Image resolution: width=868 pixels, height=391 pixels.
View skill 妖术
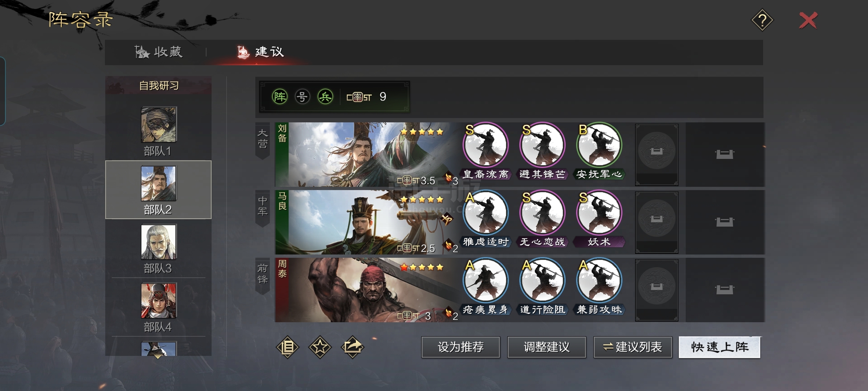[599, 219]
